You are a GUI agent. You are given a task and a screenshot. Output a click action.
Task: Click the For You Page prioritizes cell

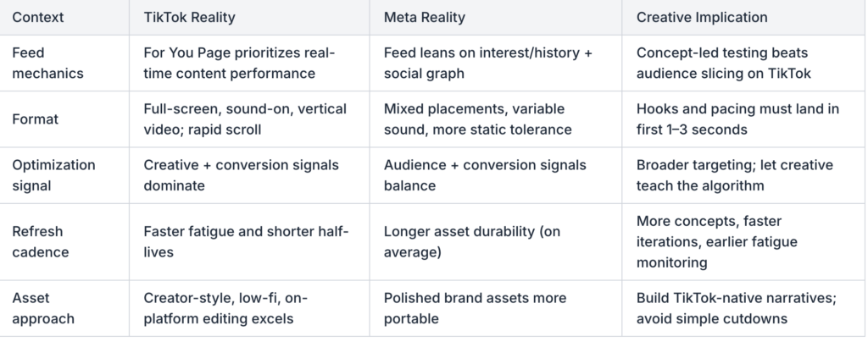pos(249,63)
